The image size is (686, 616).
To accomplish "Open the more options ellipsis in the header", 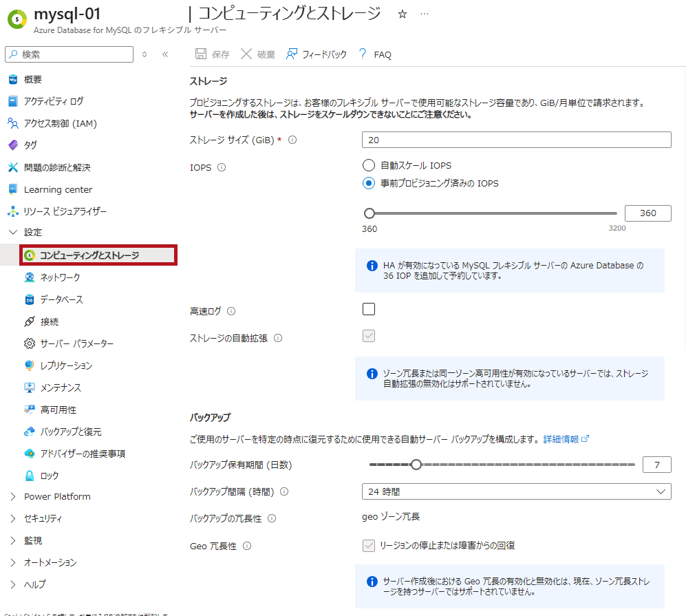I will tap(424, 14).
